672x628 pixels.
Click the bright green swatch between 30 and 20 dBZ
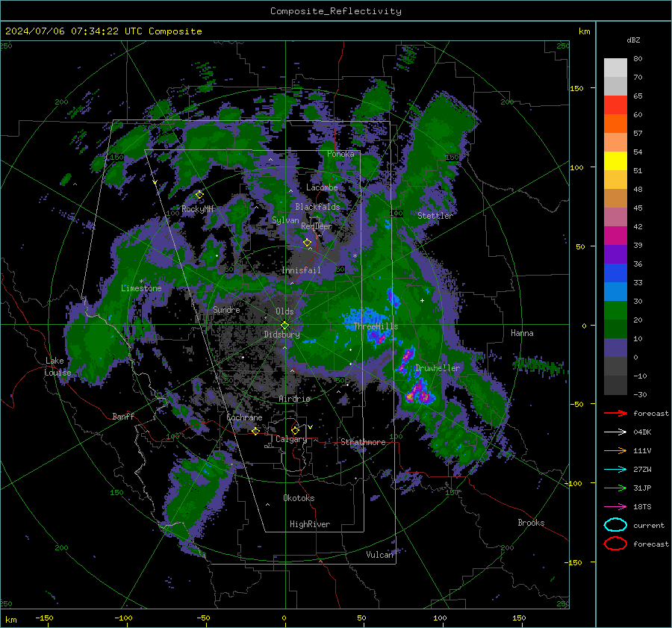coord(615,311)
